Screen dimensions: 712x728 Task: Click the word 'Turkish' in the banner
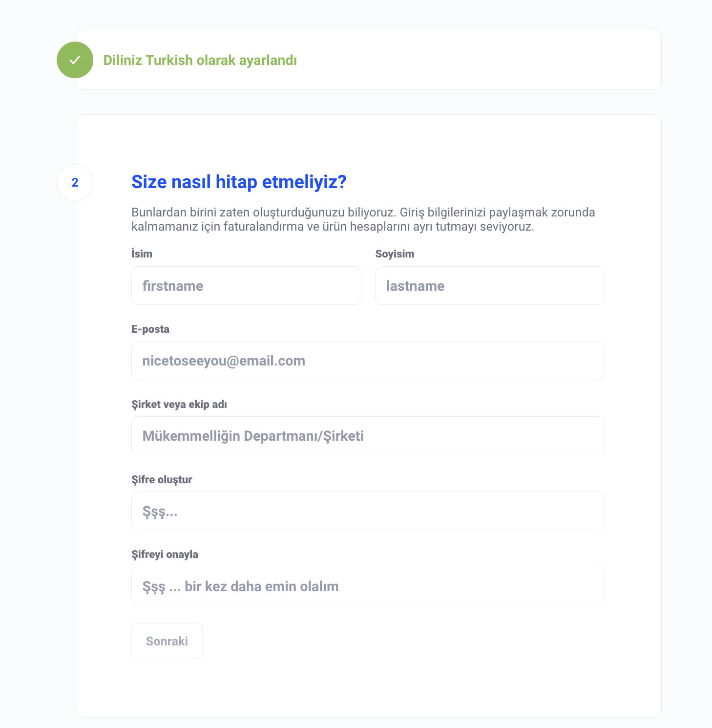coord(169,61)
